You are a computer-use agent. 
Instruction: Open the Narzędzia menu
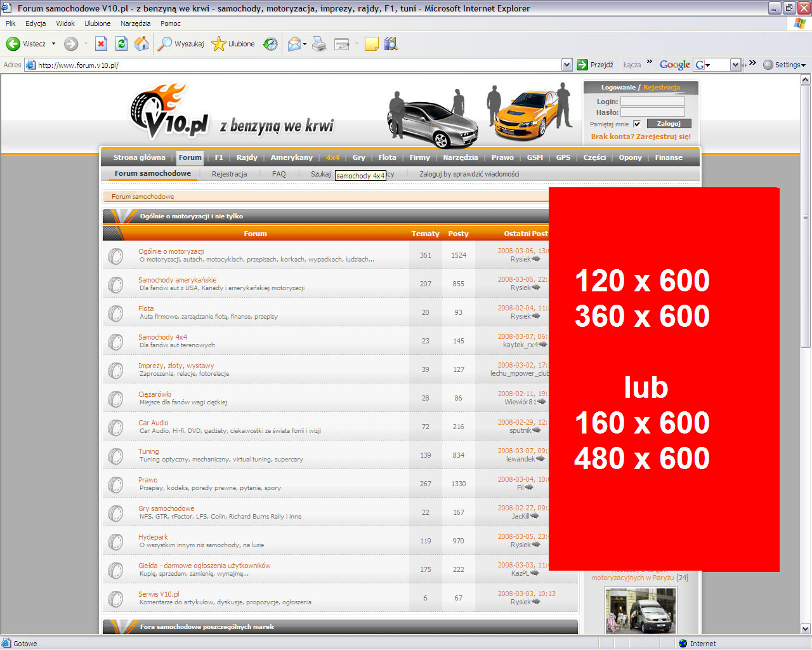(135, 23)
